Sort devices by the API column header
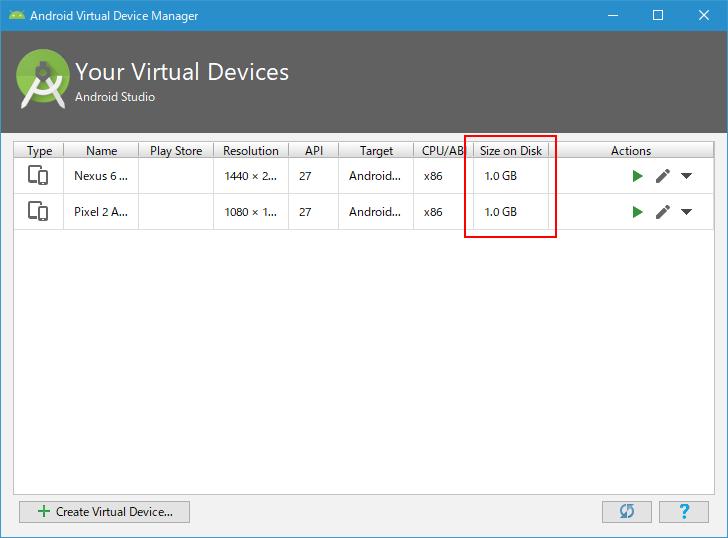Viewport: 728px width, 538px height. pos(314,150)
